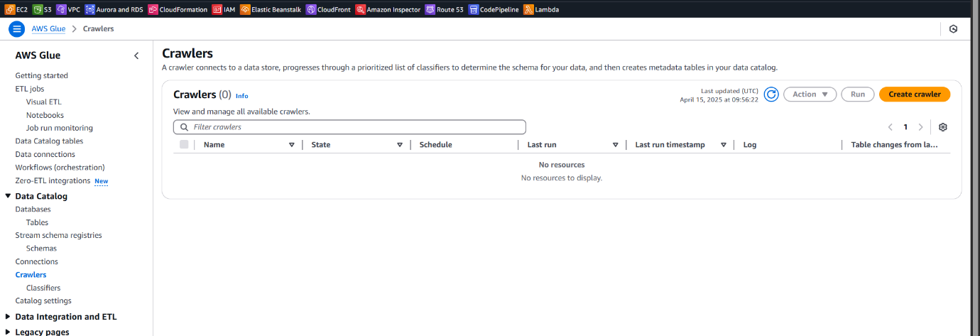Open the VPC service shortcut icon

(61, 10)
